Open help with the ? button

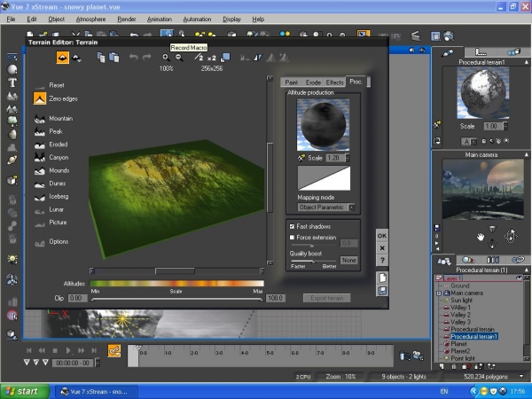click(x=382, y=260)
